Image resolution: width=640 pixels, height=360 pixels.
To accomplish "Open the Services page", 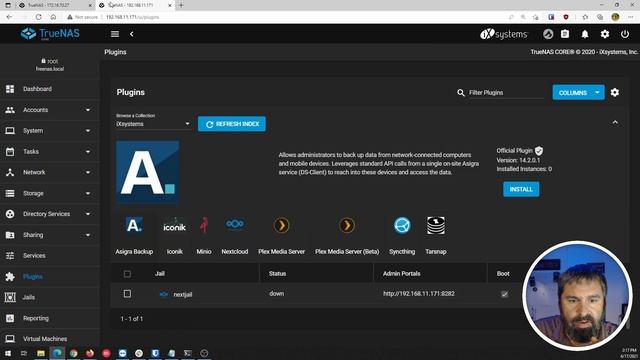I will (x=50, y=256).
